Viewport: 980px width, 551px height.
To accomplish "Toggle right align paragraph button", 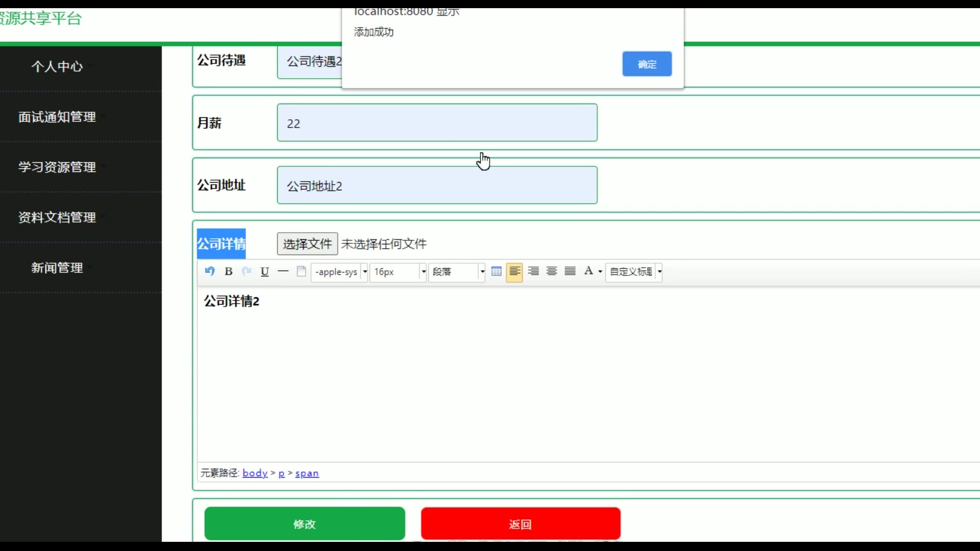I will pos(533,271).
